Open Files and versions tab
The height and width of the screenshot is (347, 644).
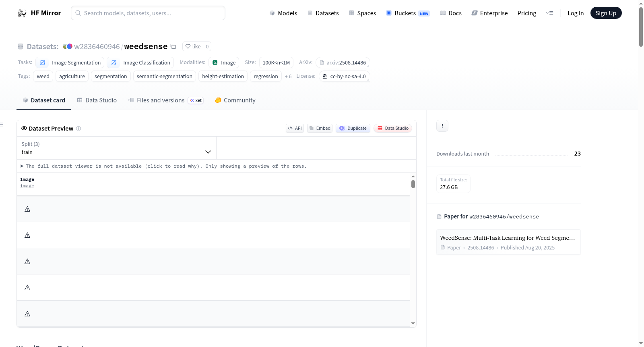tap(166, 100)
